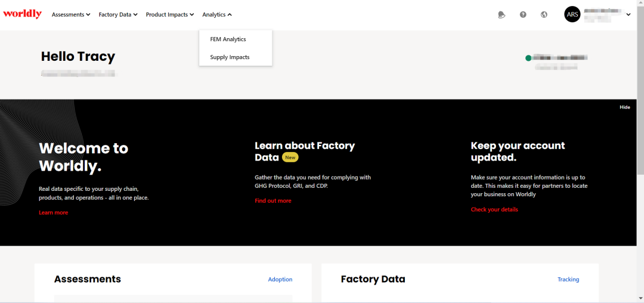Expand the Assessments menu
Viewport: 644px width, 303px height.
click(70, 15)
